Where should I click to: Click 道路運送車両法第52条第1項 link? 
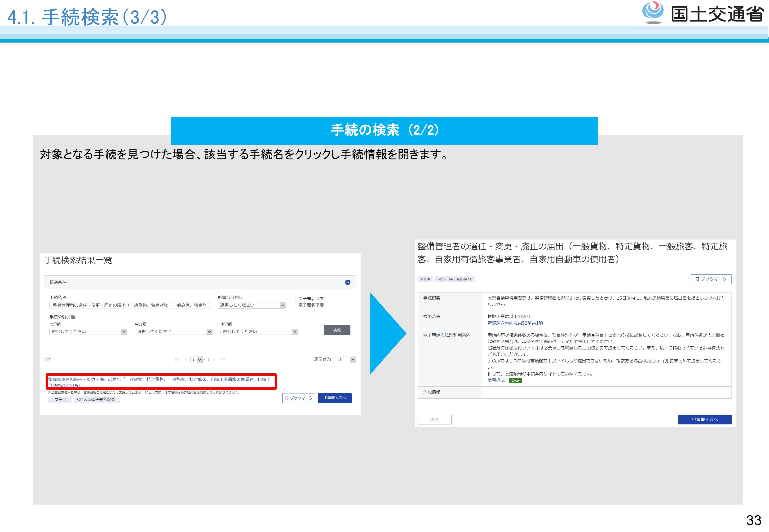515,323
